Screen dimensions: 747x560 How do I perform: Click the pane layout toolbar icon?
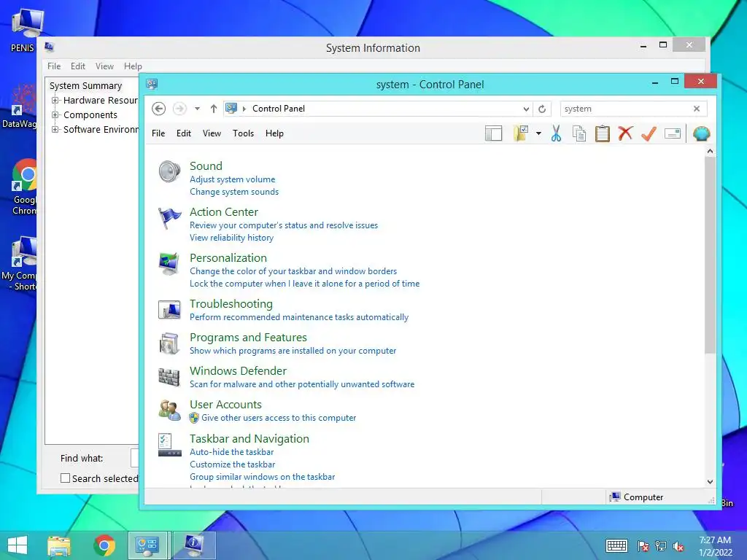pos(494,134)
